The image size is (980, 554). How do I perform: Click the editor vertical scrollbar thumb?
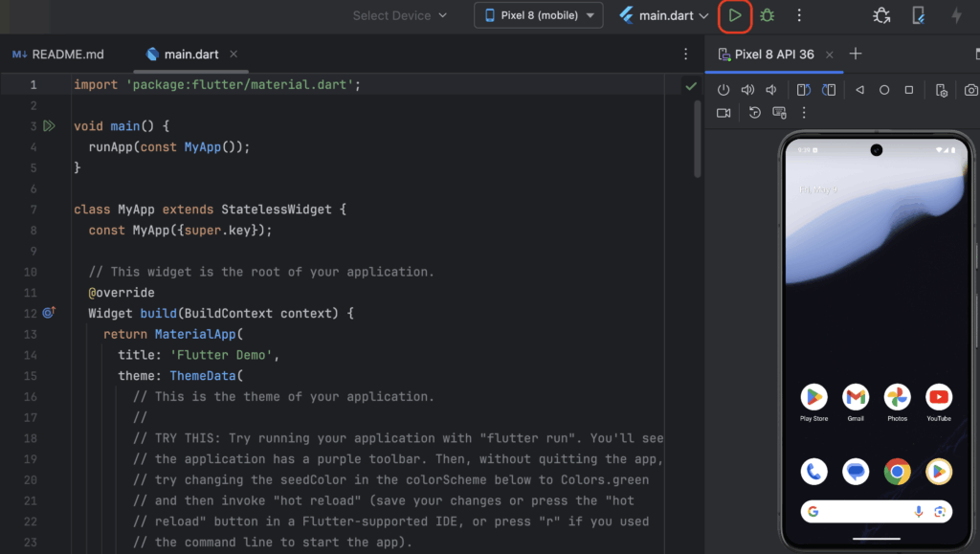[x=698, y=140]
